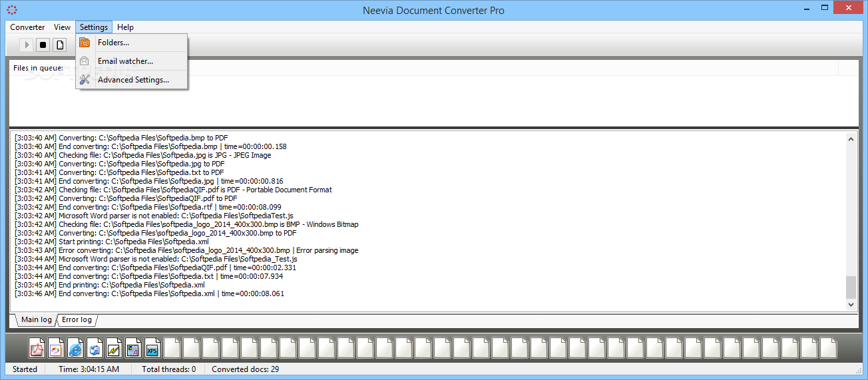This screenshot has width=868, height=380.
Task: Click the yellow chart thread icon
Action: click(114, 348)
